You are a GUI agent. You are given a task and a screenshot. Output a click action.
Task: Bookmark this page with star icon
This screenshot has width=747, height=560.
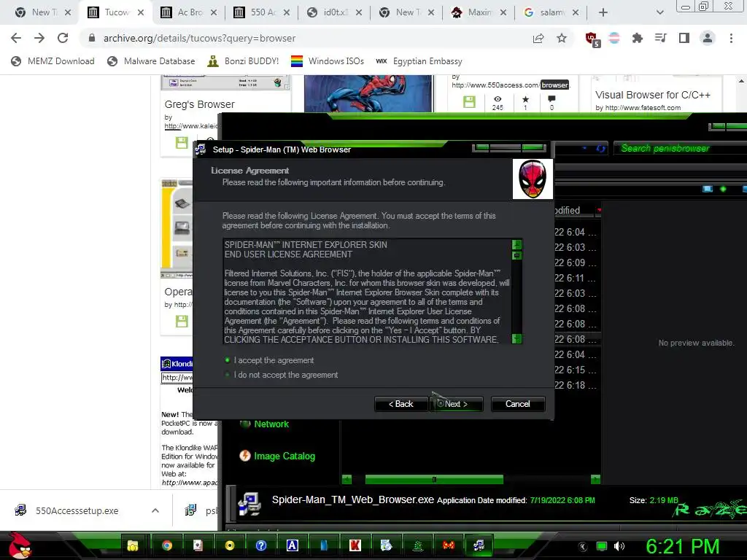point(562,38)
